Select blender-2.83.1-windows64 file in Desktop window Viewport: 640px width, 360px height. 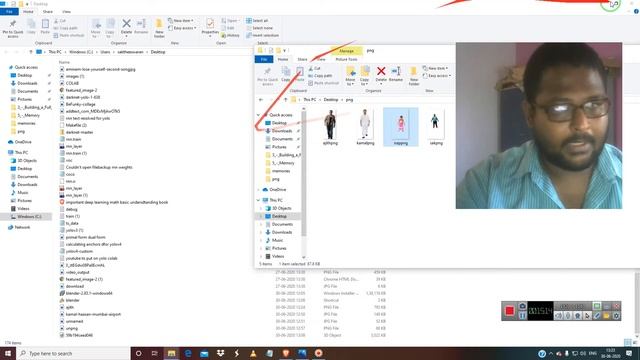pyautogui.click(x=89, y=293)
